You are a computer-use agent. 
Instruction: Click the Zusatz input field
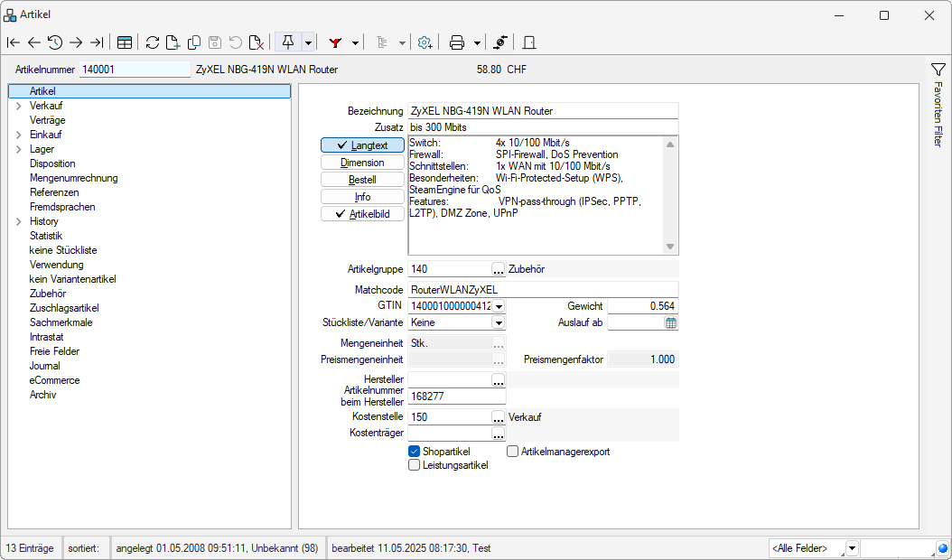tap(543, 127)
